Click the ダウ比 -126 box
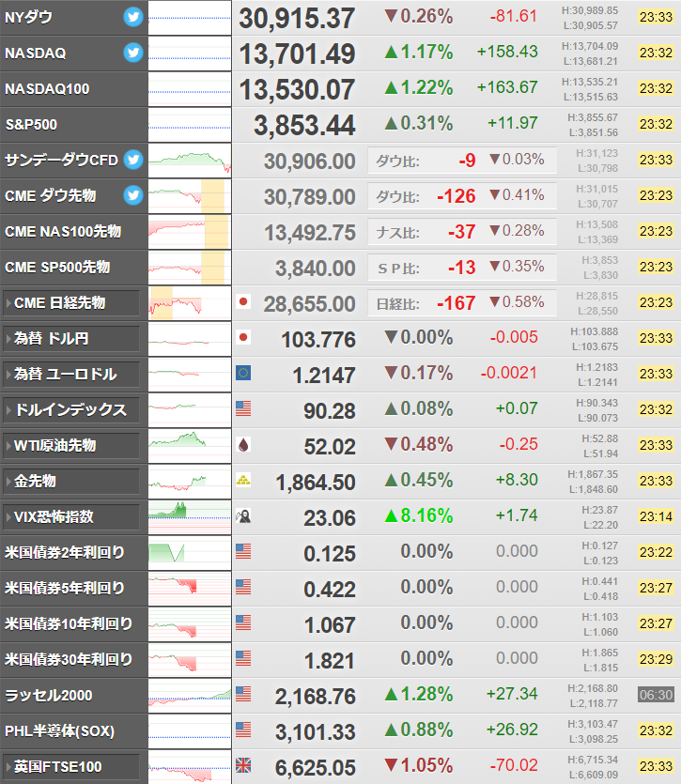The image size is (681, 784). 462,195
